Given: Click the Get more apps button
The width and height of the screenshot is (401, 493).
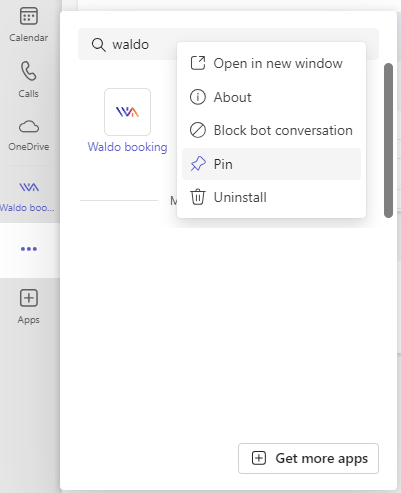Looking at the screenshot, I should click(x=308, y=458).
